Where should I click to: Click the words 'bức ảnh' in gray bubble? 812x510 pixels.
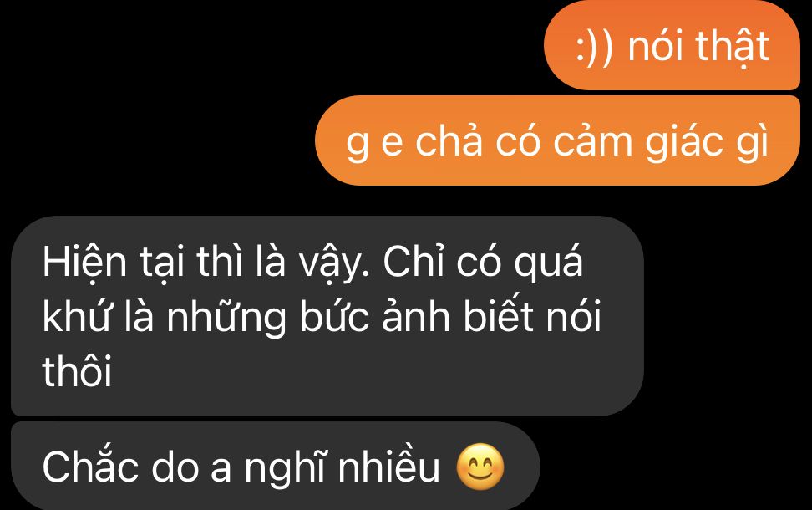click(375, 316)
